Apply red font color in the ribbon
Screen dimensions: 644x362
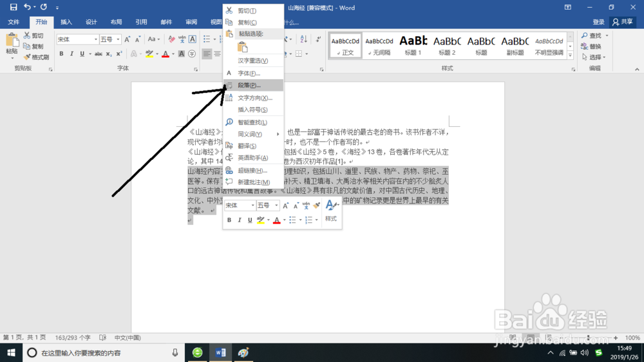click(166, 54)
